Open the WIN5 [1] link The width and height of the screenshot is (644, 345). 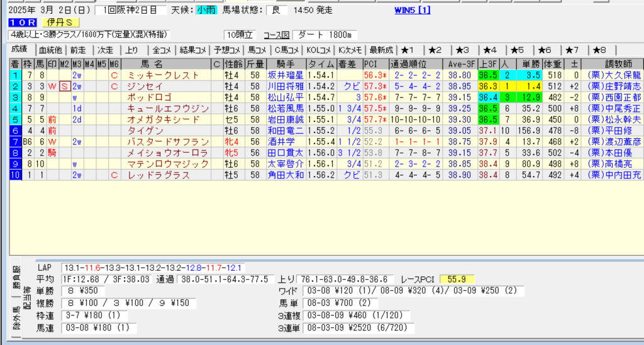coord(413,10)
